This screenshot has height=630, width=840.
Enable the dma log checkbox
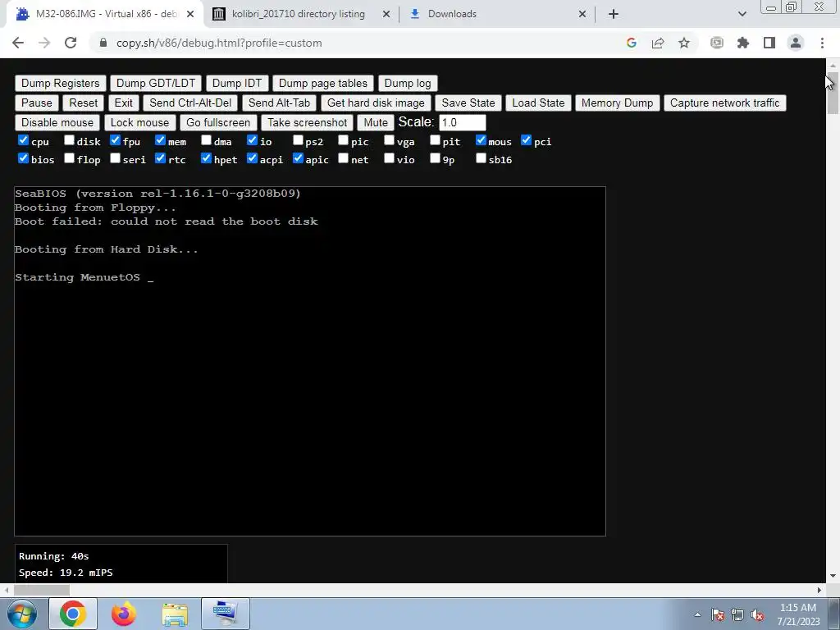point(206,140)
